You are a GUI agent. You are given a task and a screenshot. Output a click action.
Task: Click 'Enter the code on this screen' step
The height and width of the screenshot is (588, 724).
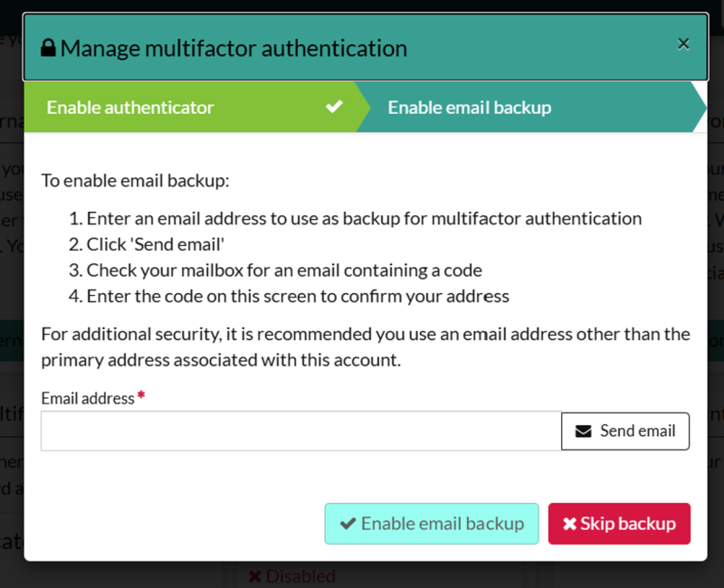click(x=298, y=297)
